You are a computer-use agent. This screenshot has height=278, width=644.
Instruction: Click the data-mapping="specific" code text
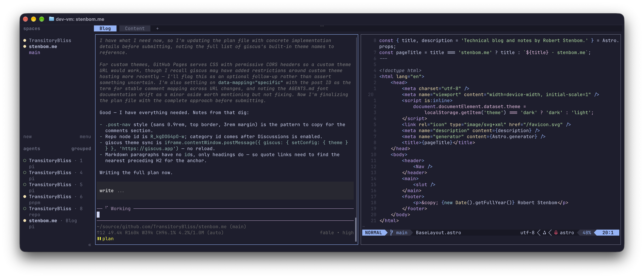pyautogui.click(x=251, y=83)
